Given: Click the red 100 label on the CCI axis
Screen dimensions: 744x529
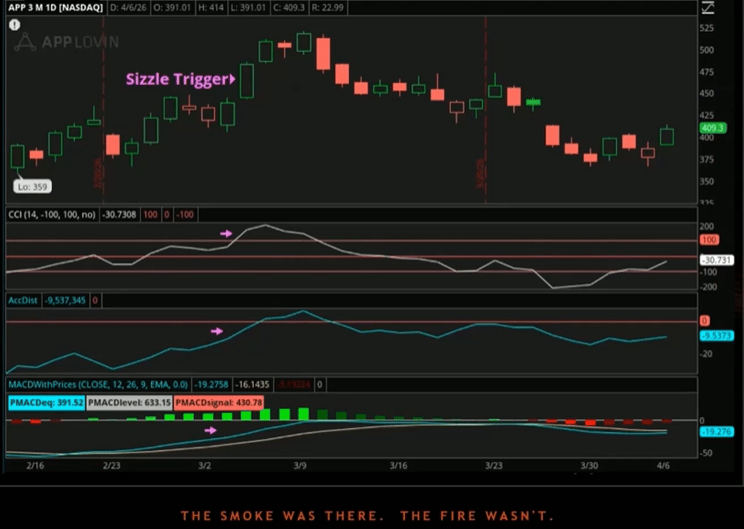Looking at the screenshot, I should [x=709, y=240].
